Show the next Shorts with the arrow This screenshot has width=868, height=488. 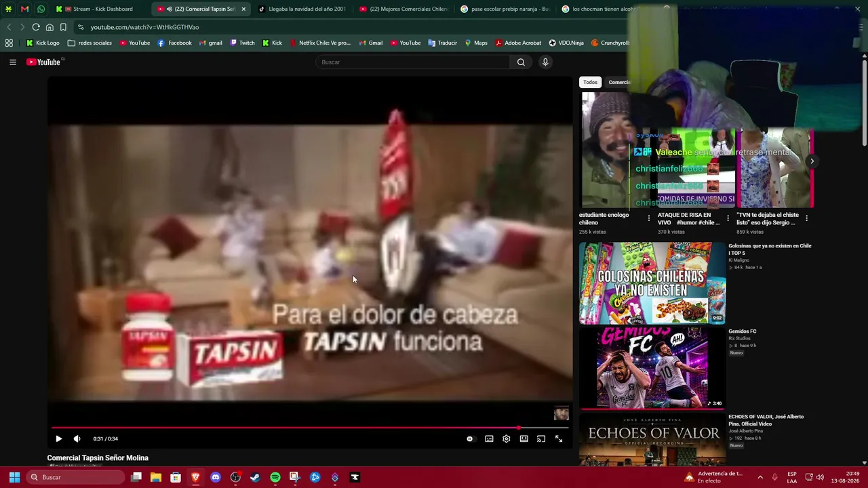point(812,161)
